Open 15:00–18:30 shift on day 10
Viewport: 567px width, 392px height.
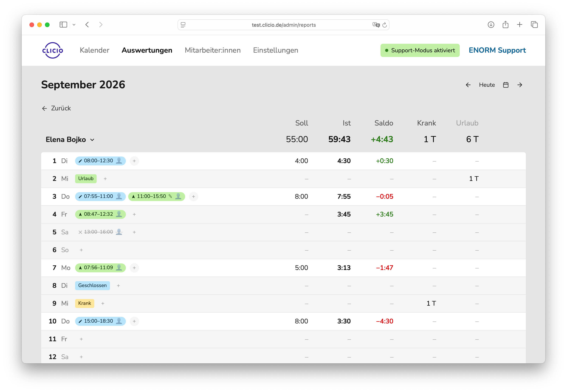coord(101,321)
